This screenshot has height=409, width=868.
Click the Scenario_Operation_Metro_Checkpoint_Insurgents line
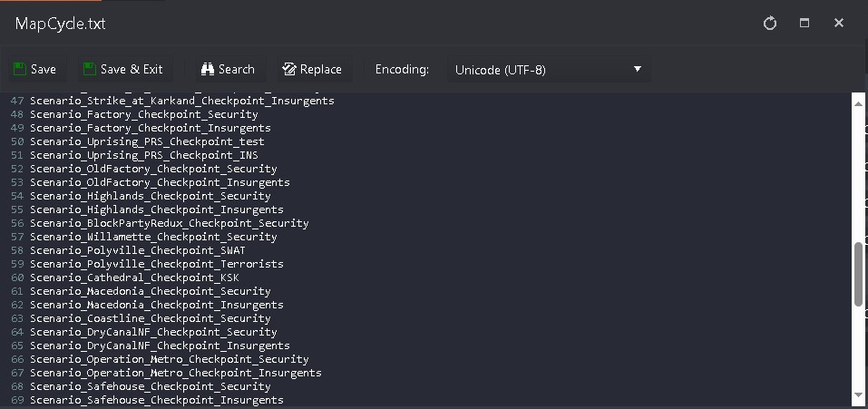175,373
